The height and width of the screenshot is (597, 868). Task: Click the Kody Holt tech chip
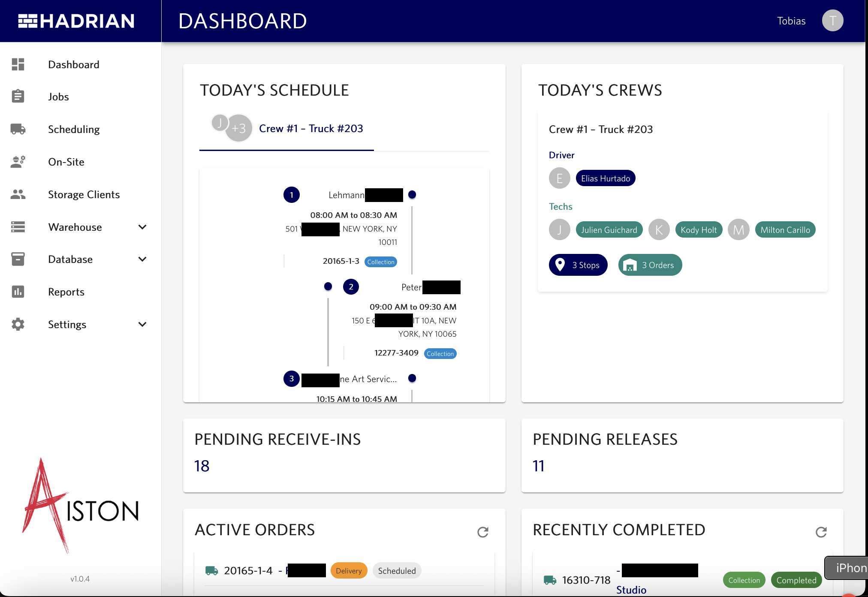[x=698, y=230]
